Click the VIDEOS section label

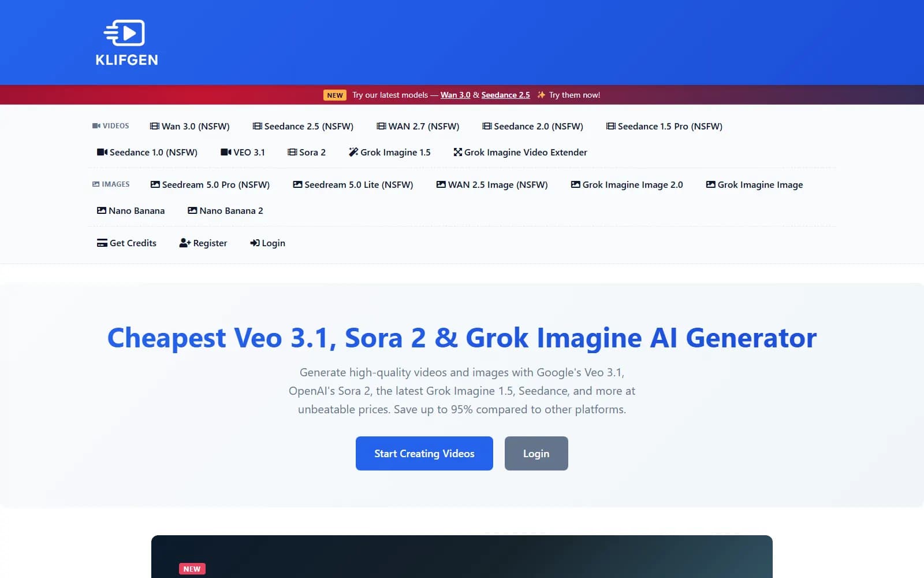click(111, 125)
